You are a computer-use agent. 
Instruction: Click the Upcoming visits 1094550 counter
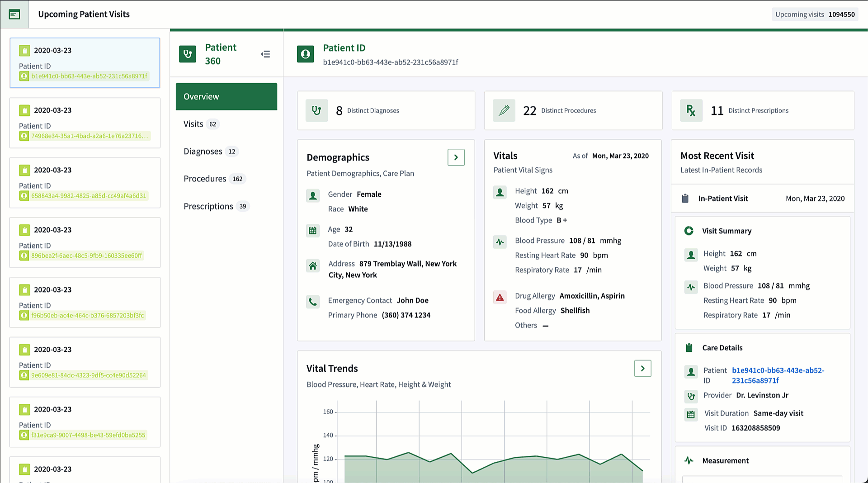point(815,14)
